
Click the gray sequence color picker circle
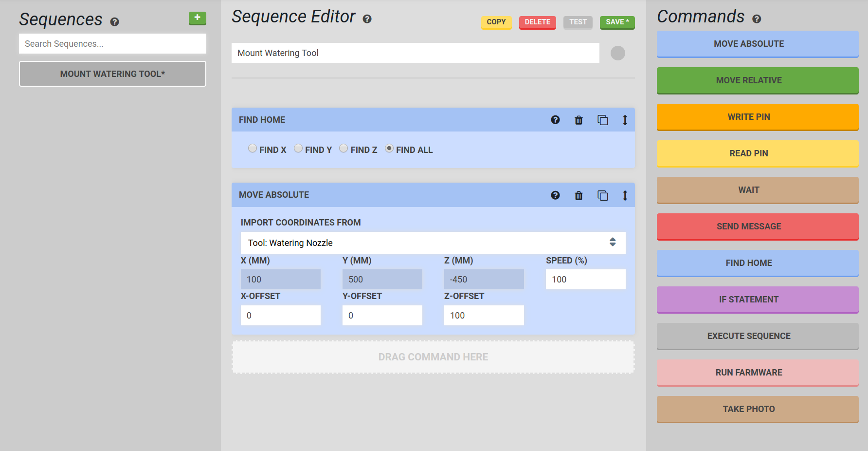[617, 53]
